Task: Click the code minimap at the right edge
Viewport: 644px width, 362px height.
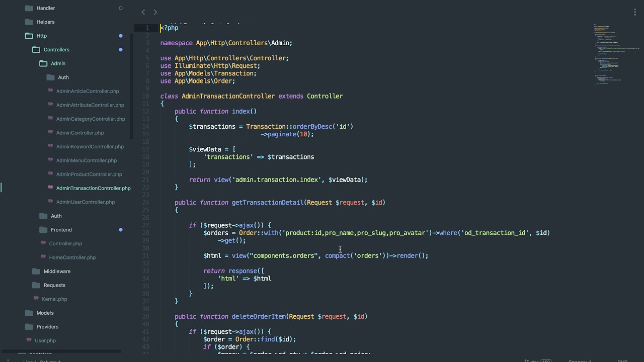Action: click(616, 54)
